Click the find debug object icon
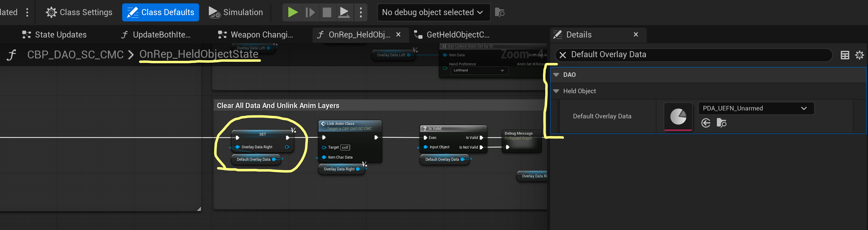This screenshot has width=868, height=230. (x=499, y=12)
